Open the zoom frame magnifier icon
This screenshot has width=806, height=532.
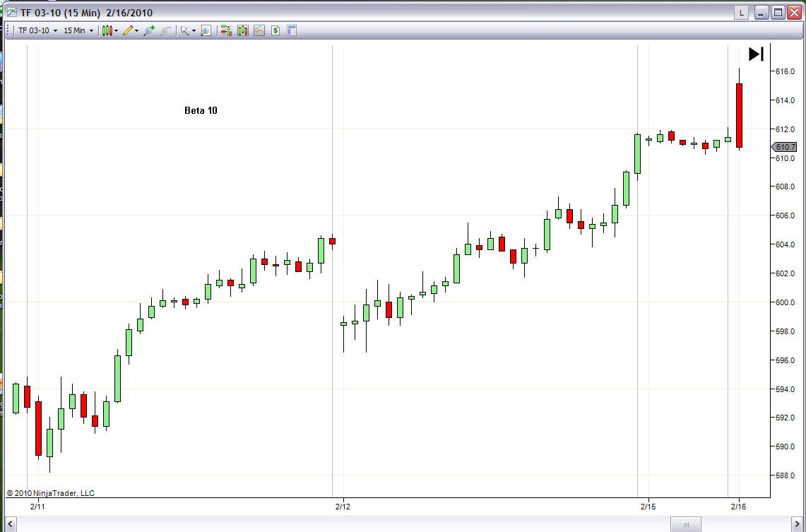[x=206, y=30]
